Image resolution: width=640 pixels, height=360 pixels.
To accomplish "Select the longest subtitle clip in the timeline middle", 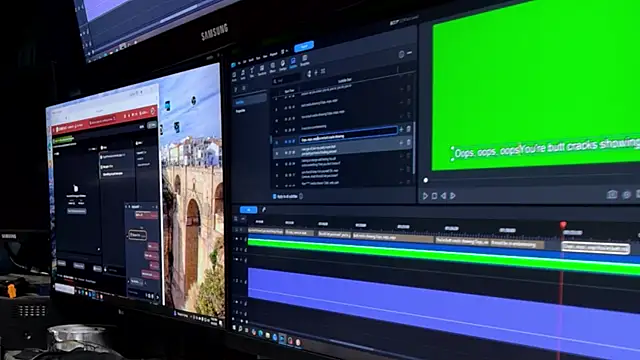I will [x=393, y=237].
